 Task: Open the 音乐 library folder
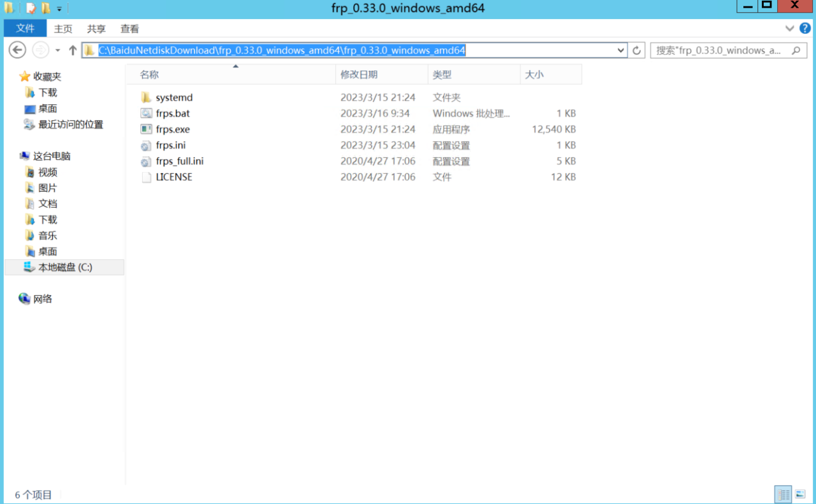point(48,236)
